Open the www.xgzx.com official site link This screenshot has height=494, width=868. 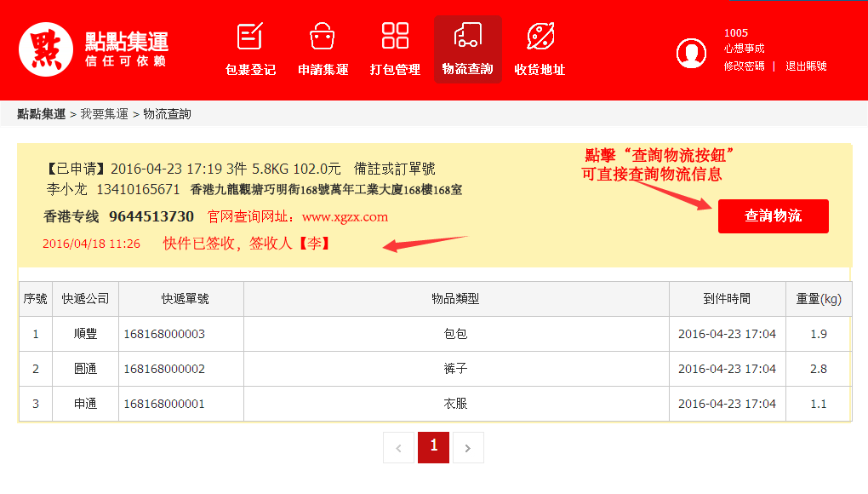345,217
